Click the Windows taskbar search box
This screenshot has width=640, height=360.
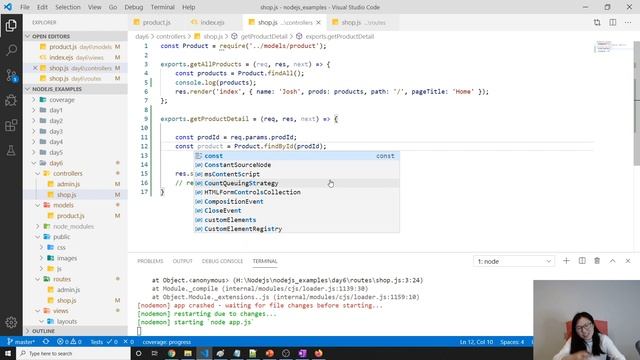(73, 353)
